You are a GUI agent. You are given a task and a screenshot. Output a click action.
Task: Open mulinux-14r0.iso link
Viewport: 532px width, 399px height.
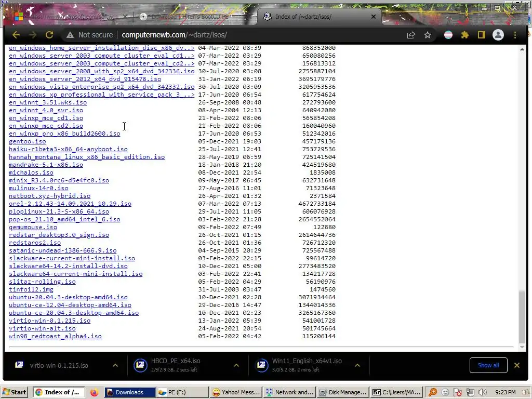(38, 188)
